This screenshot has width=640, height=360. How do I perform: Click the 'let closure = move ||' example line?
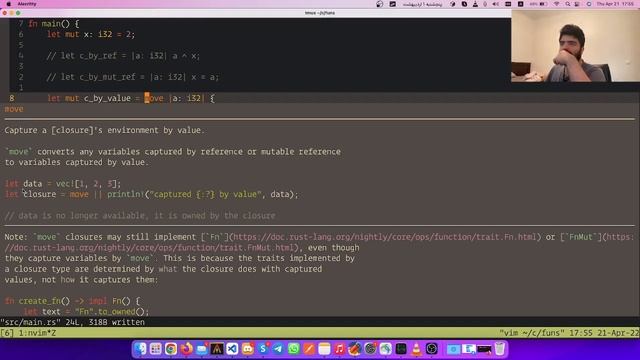pos(151,194)
